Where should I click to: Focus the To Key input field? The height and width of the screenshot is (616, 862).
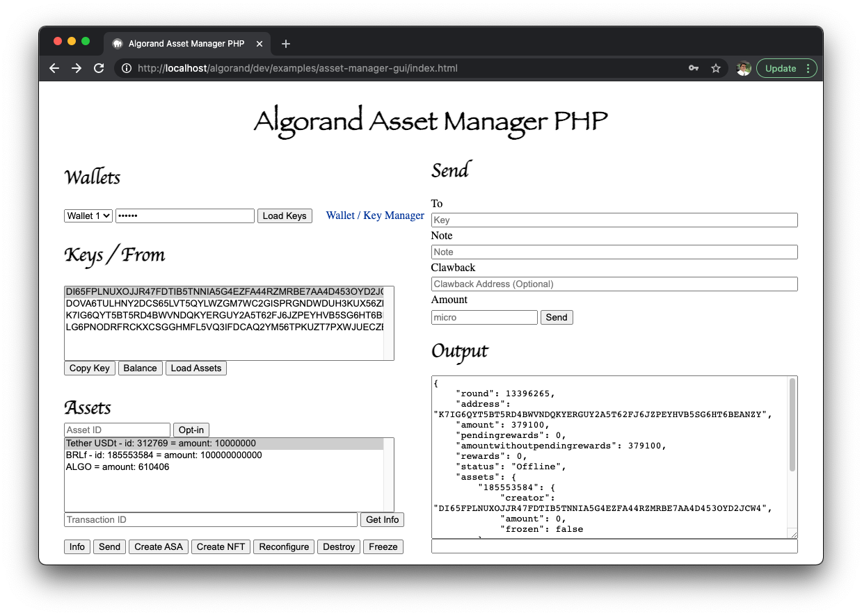[x=614, y=220]
